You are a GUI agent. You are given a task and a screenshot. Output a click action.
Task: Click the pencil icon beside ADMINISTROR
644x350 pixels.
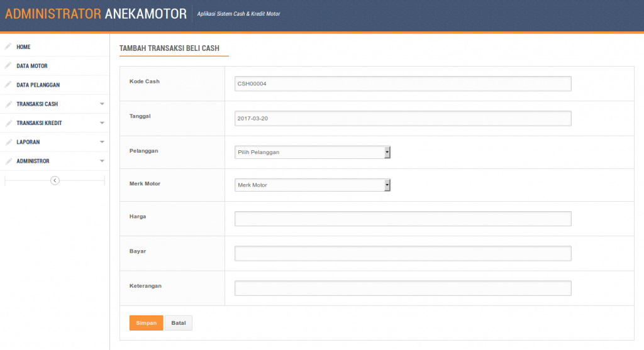[x=8, y=161]
